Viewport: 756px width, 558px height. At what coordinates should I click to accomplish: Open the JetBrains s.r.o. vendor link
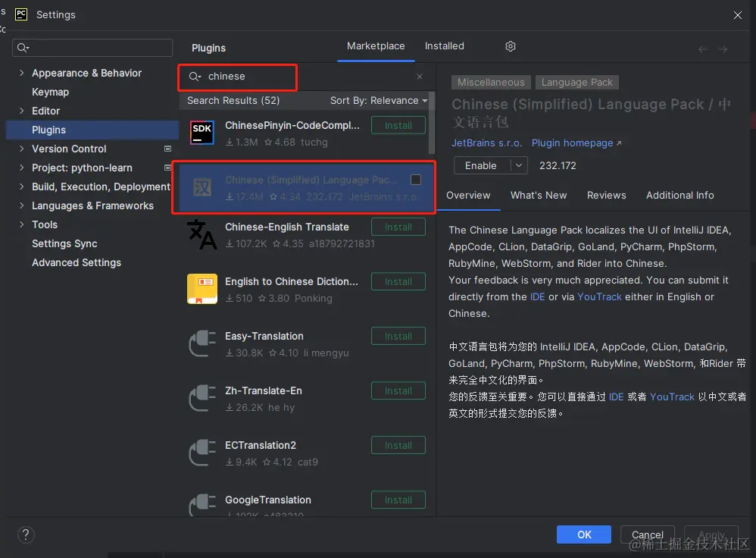[x=486, y=143]
